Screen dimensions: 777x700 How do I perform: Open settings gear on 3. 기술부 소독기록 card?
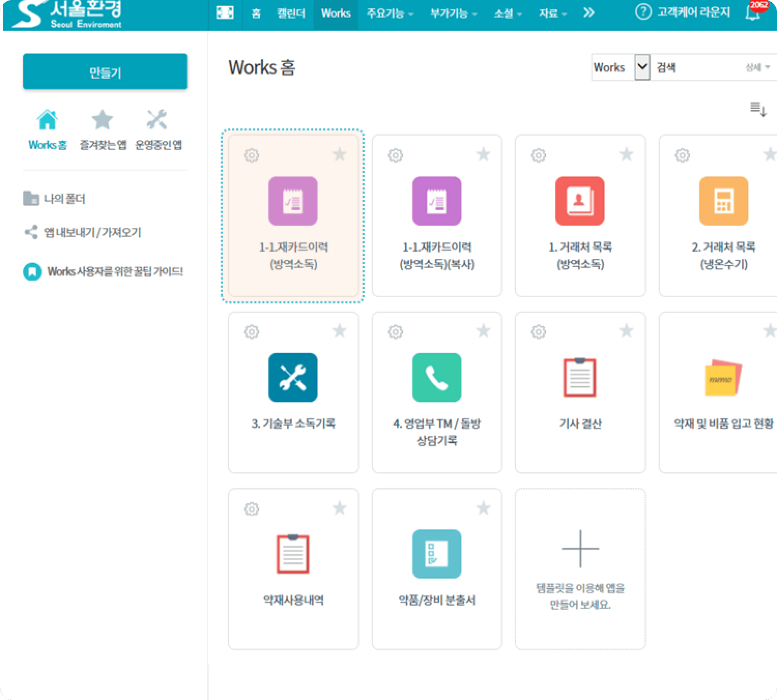252,331
